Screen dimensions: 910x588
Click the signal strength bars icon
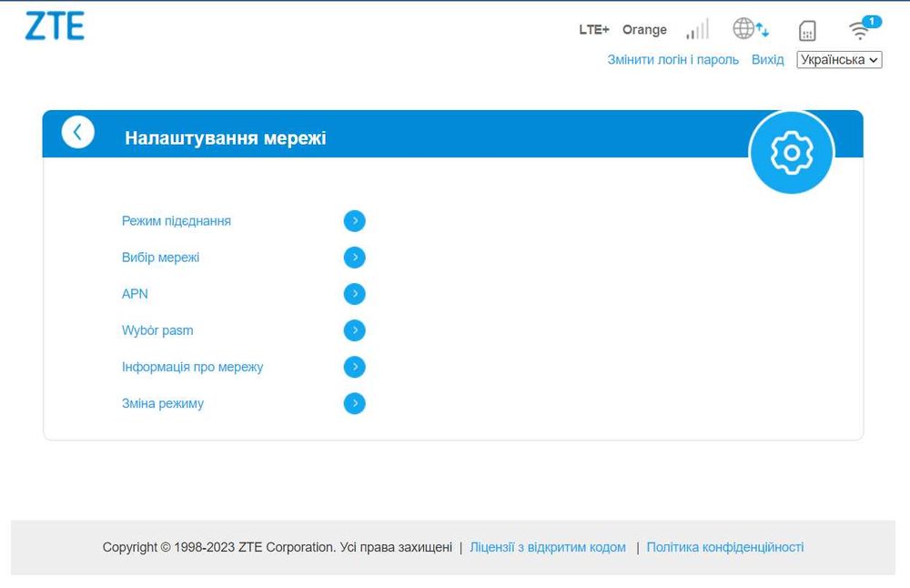(x=698, y=29)
